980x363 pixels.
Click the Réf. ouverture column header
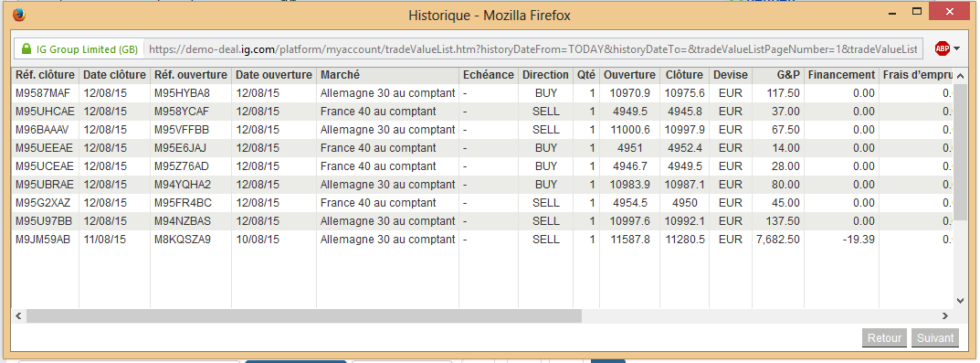[x=191, y=74]
